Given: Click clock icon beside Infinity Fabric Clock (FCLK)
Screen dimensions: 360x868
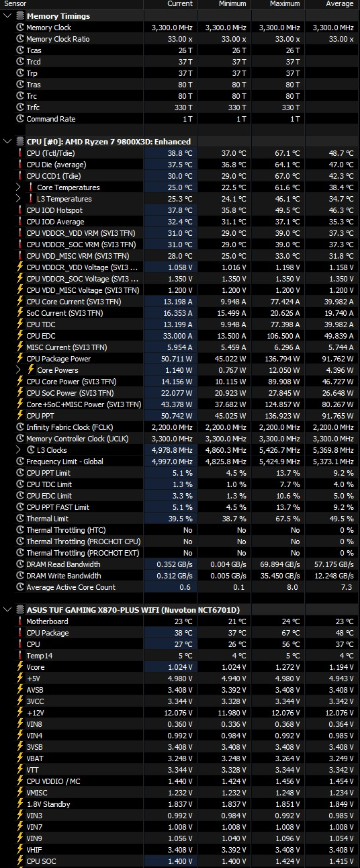Looking at the screenshot, I should click(x=20, y=427).
